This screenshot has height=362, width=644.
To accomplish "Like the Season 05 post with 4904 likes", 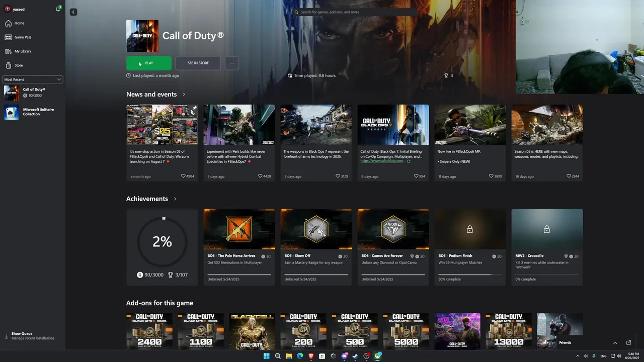I will click(184, 176).
